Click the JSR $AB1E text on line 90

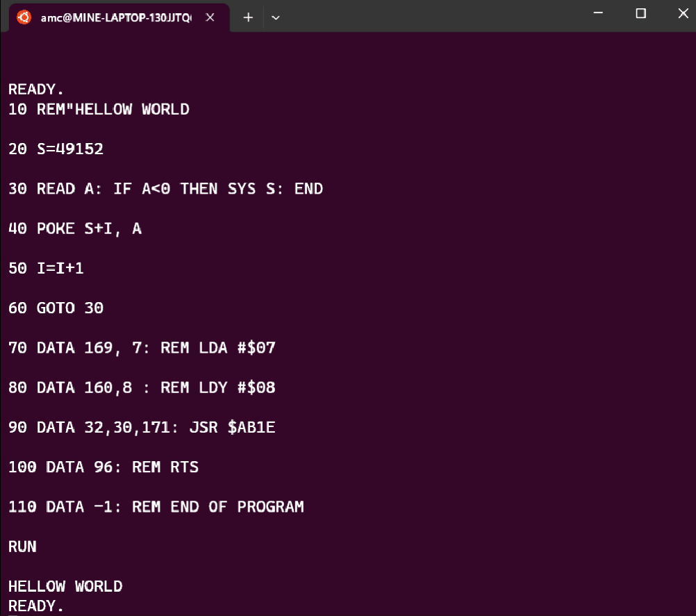click(x=232, y=427)
